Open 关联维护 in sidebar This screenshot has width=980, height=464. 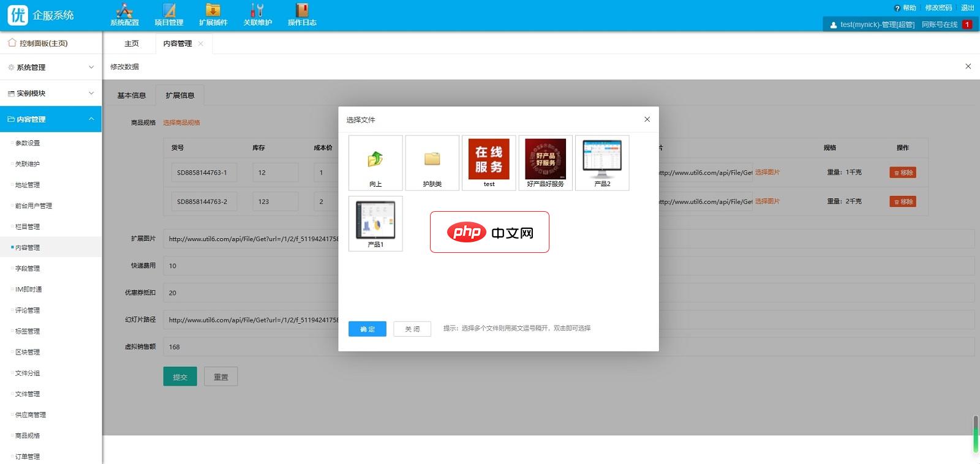pyautogui.click(x=28, y=164)
